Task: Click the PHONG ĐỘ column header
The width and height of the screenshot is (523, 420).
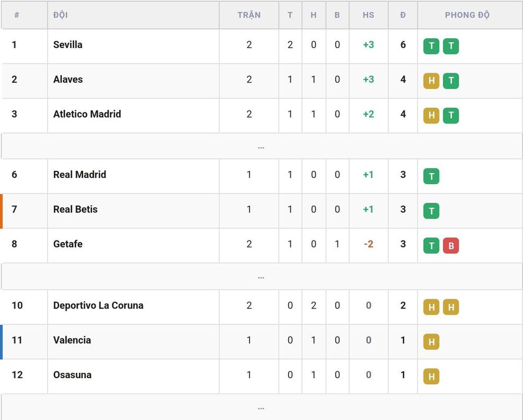Action: click(467, 15)
